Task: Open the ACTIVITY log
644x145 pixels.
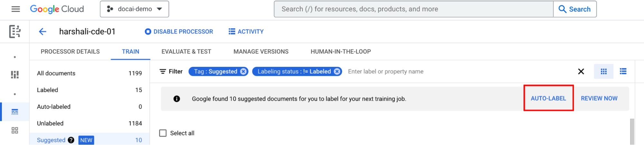Action: click(246, 32)
